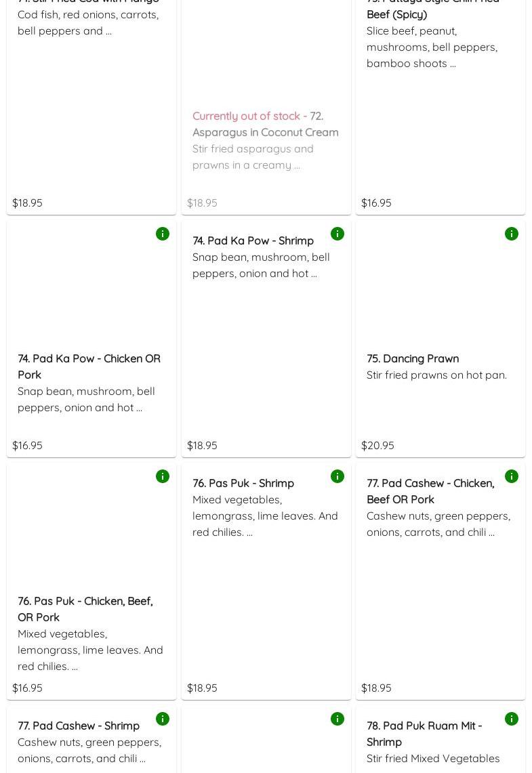Click the $20.95 Dancing Prawn price

pos(377,445)
